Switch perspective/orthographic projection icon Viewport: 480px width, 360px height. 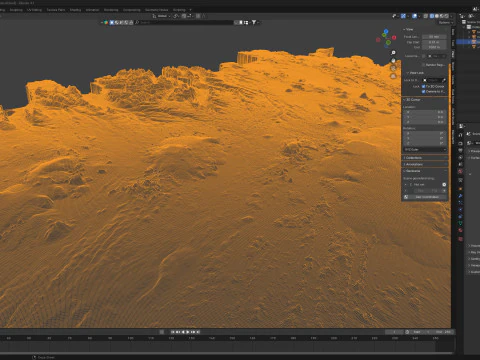pos(393,76)
